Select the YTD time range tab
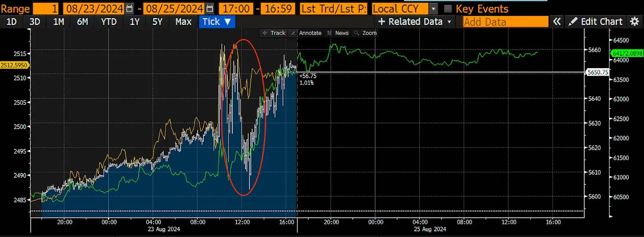 click(x=108, y=22)
